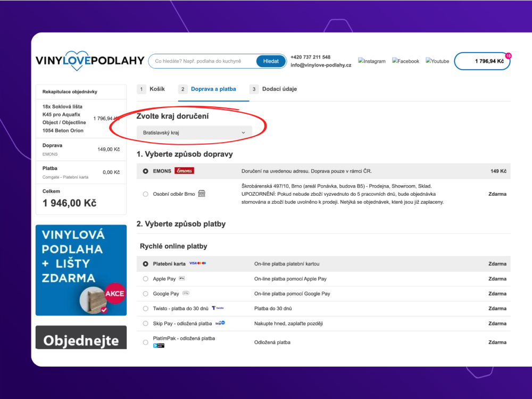
Task: Open the Instagram social link
Action: click(372, 61)
